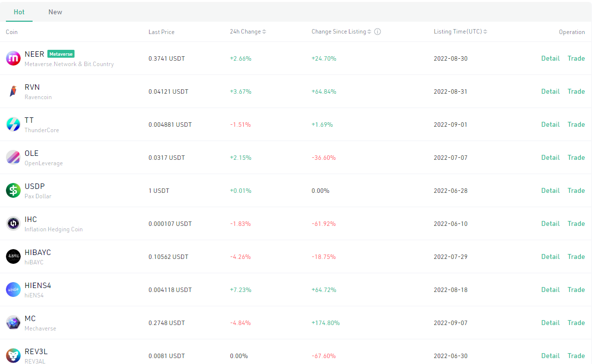Click the NEER coin logo icon
This screenshot has width=606, height=364.
(x=13, y=58)
